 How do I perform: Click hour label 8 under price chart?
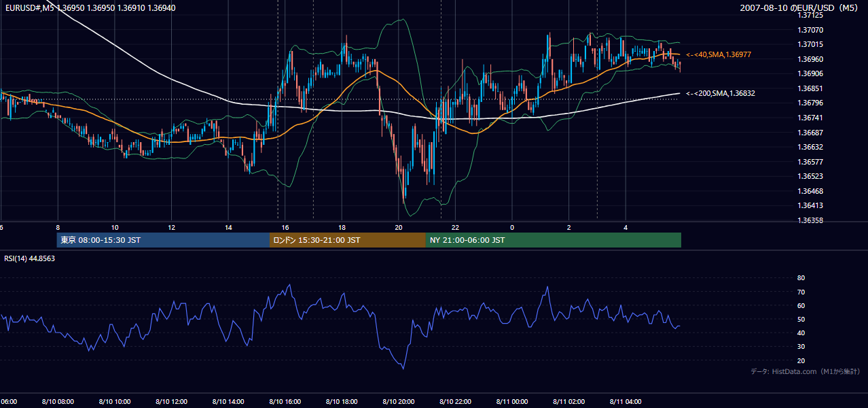58,227
